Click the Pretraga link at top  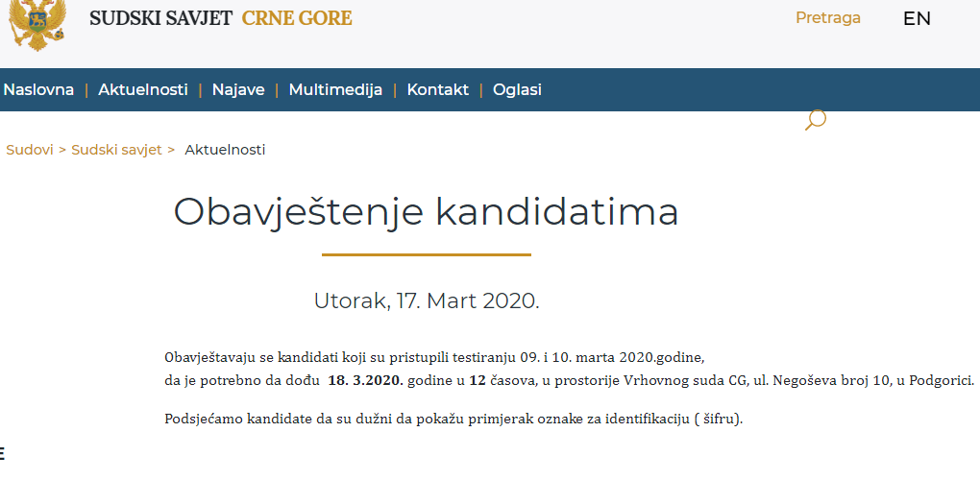click(x=828, y=18)
